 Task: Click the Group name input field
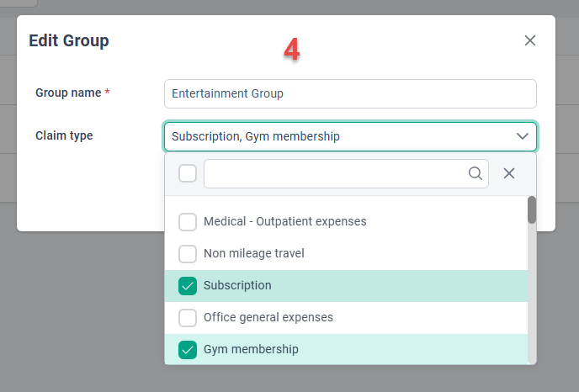(x=350, y=93)
